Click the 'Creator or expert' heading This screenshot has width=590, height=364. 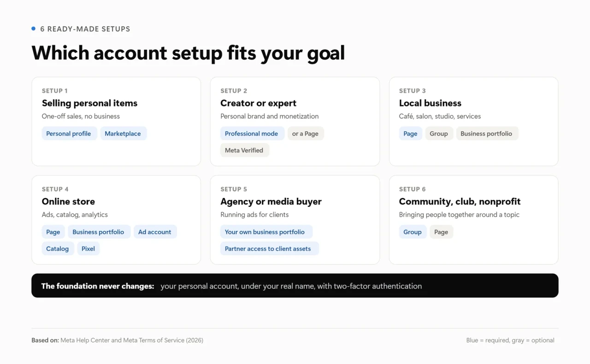point(259,103)
